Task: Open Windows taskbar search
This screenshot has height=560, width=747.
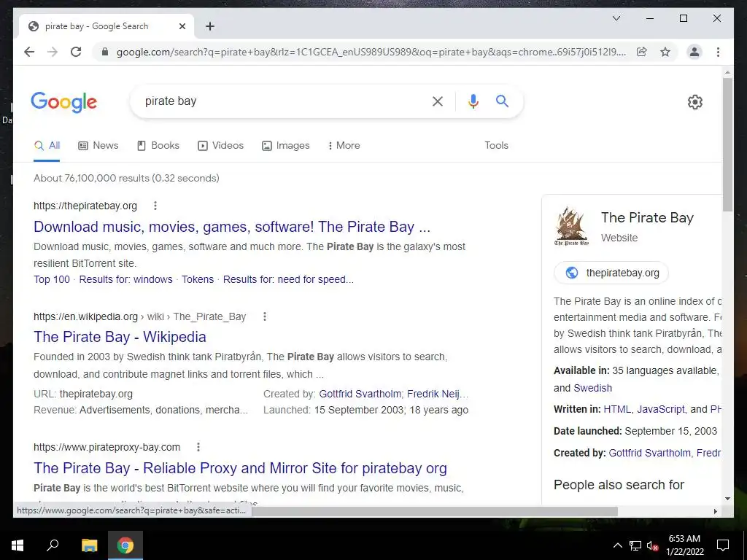Action: tap(53, 545)
